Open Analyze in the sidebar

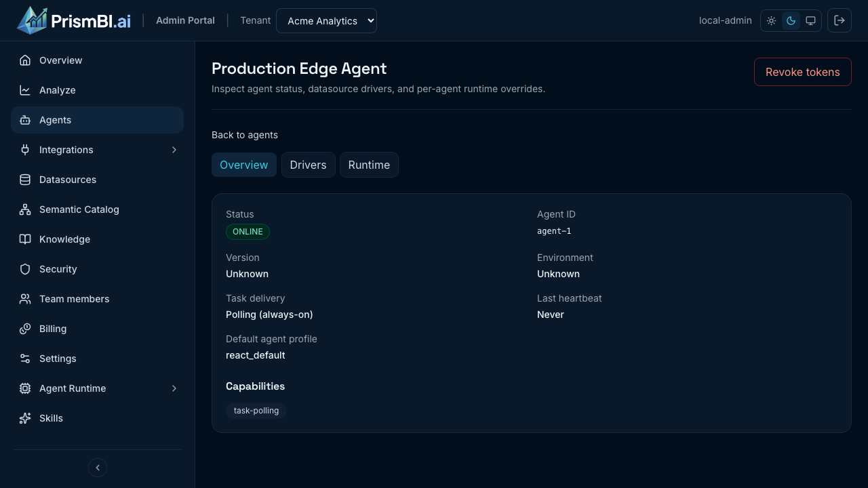click(97, 90)
